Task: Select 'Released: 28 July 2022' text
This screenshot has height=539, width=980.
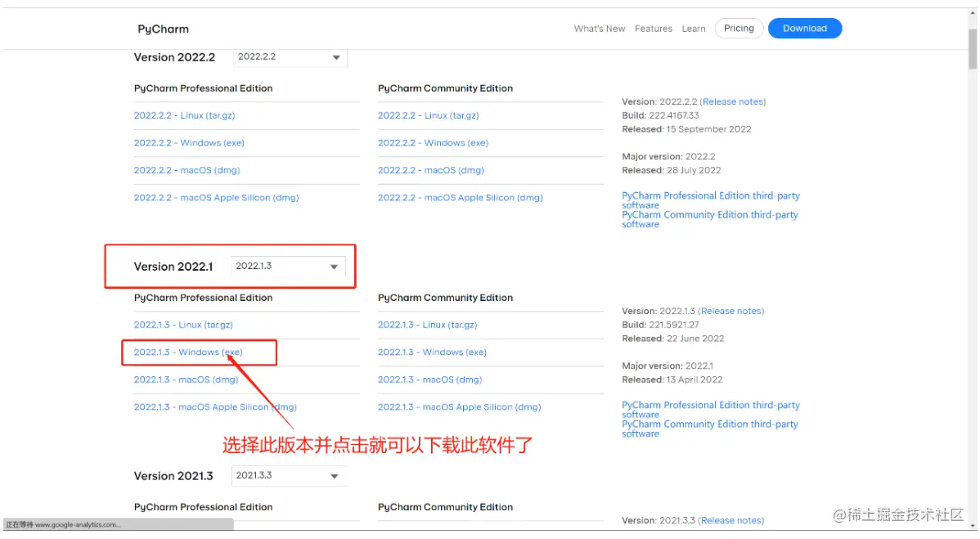Action: [672, 170]
